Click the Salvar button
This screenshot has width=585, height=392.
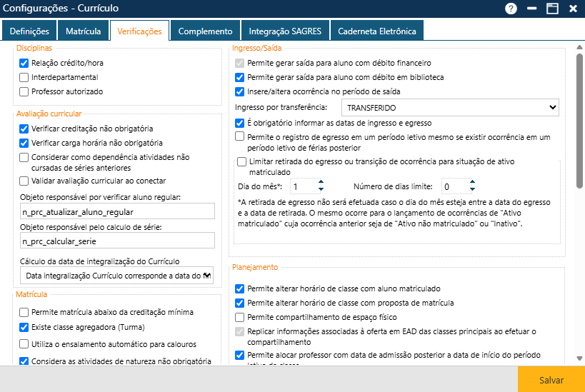point(551,379)
